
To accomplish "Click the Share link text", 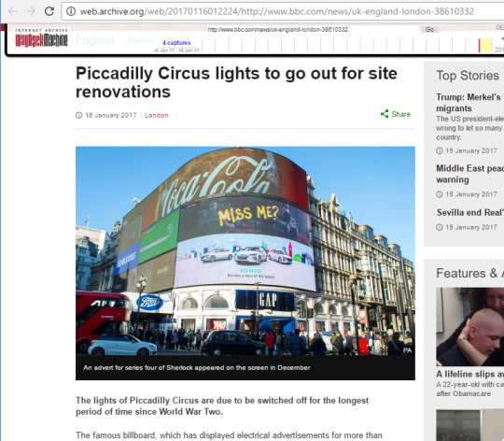I will click(x=400, y=114).
